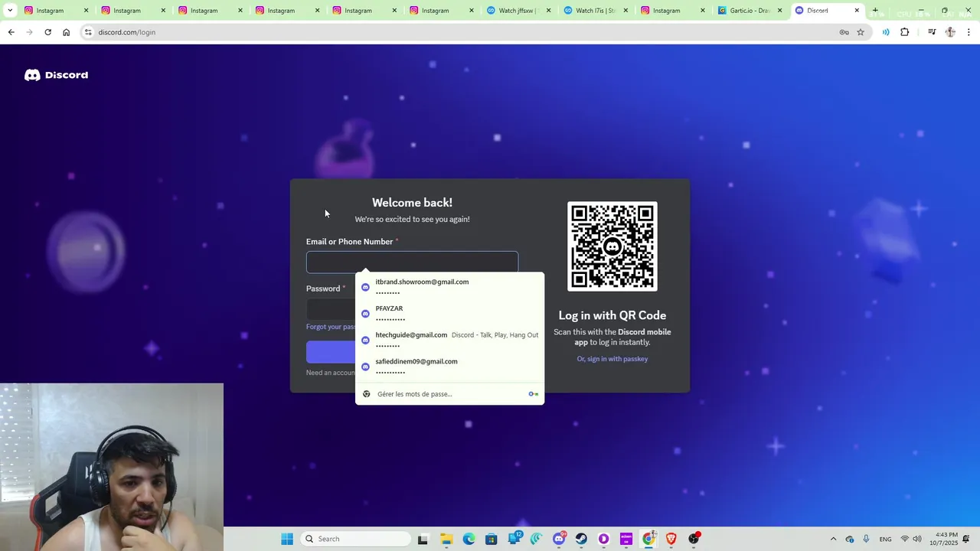The width and height of the screenshot is (980, 551).
Task: Open the Chrome profile avatar
Action: click(x=950, y=32)
